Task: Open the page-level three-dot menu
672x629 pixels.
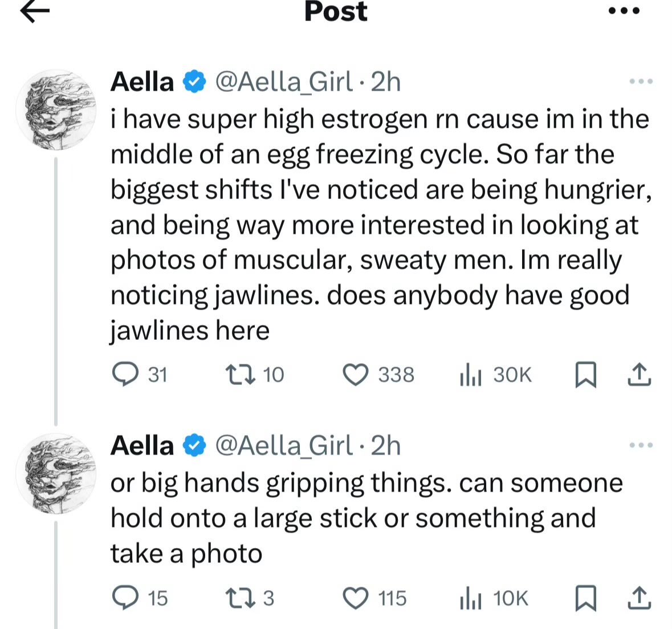Action: [x=624, y=11]
